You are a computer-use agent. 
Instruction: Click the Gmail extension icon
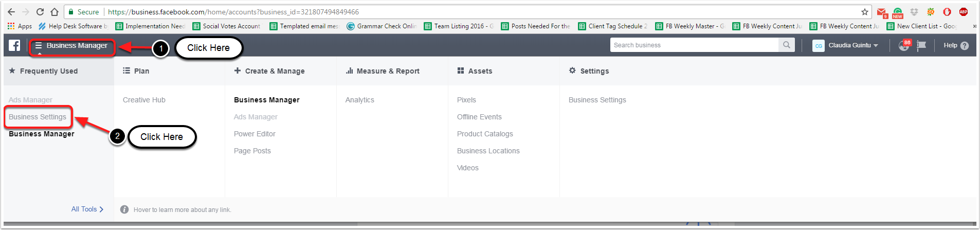click(882, 12)
